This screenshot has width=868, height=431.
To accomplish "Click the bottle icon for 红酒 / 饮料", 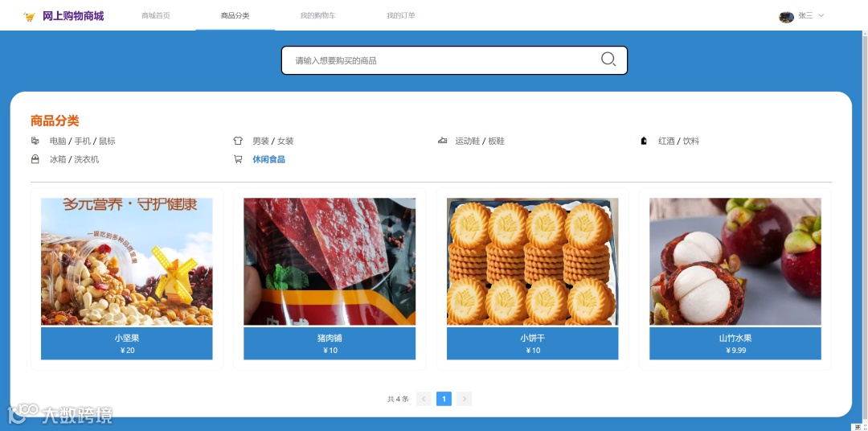I will point(644,141).
